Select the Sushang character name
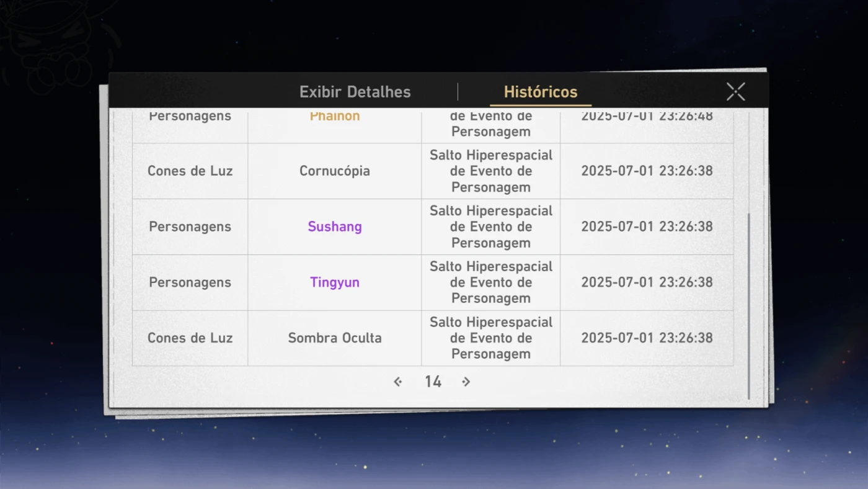 coord(335,227)
